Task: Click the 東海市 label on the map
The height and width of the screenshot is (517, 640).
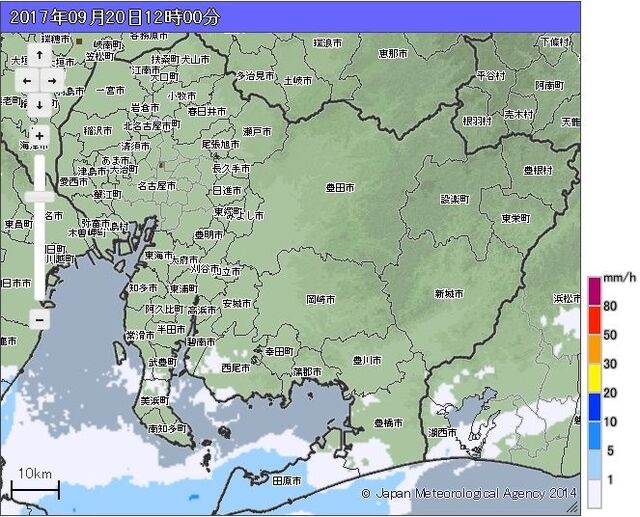Action: [159, 255]
